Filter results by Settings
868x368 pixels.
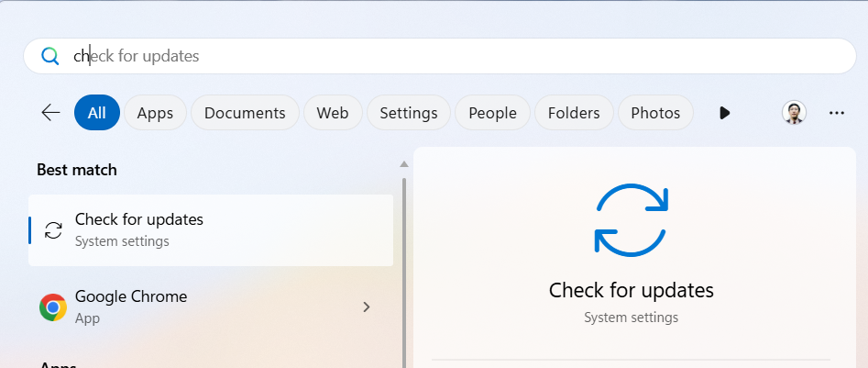click(x=408, y=113)
